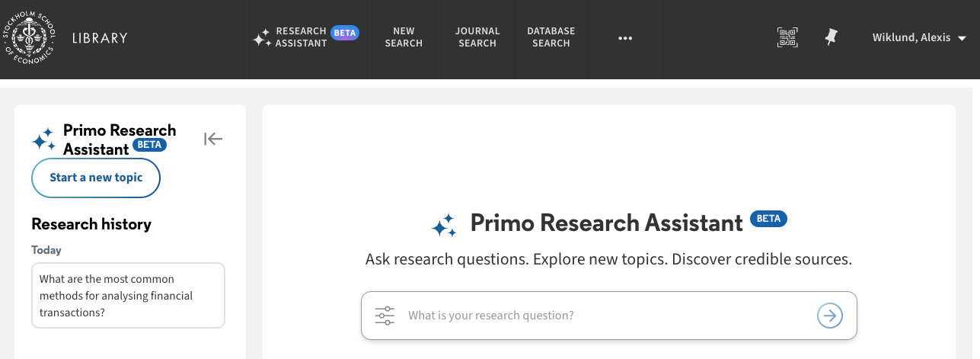980x359 pixels.
Task: Click the Library text link
Action: click(100, 38)
